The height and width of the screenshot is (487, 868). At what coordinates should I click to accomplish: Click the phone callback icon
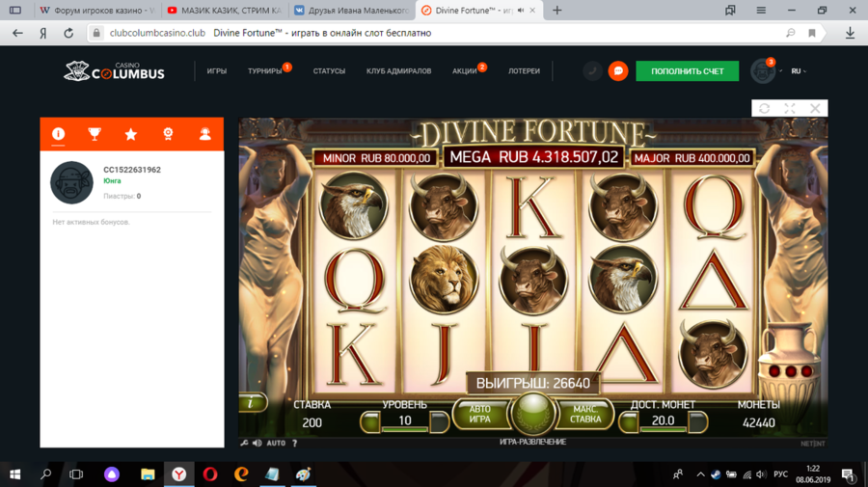592,71
